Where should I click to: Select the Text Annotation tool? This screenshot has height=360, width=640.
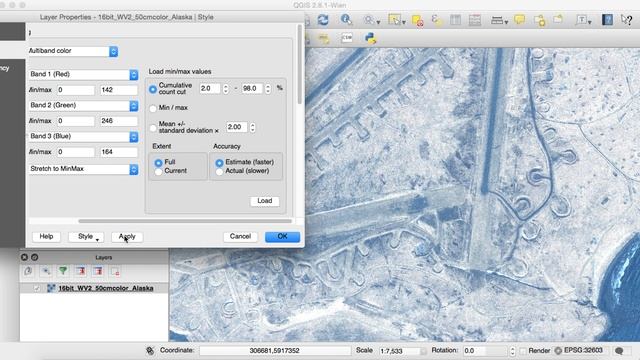583,20
